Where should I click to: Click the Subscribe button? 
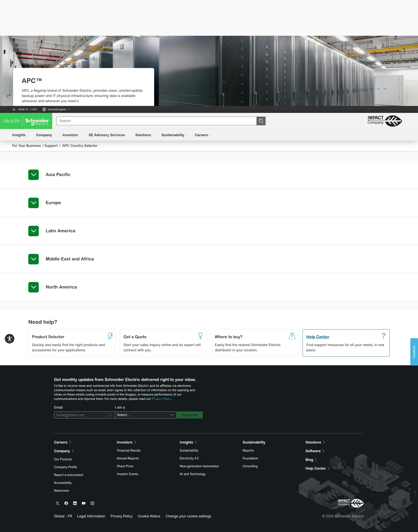[x=189, y=415]
